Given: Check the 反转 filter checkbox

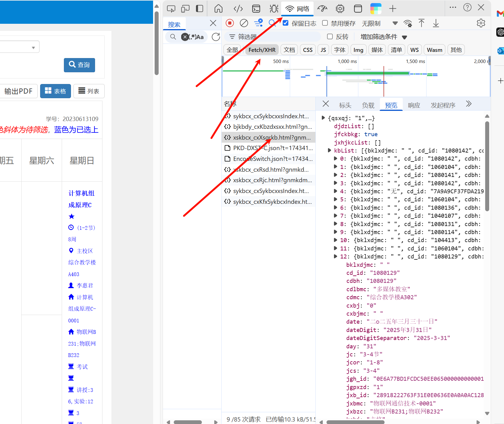Looking at the screenshot, I should point(330,37).
